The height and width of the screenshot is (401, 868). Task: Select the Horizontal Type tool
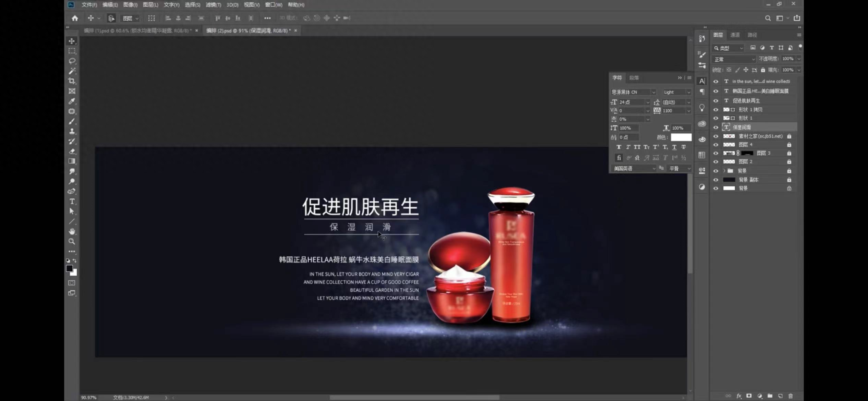[72, 202]
